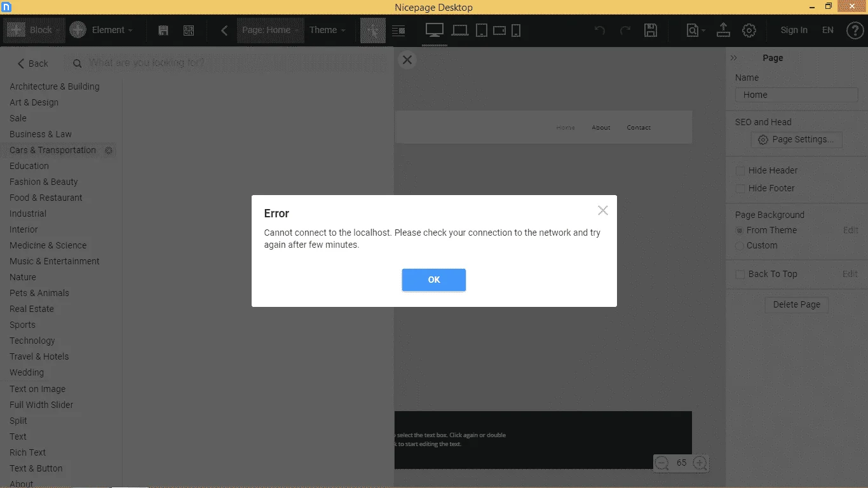
Task: Close the Error dialog with the X
Action: click(x=603, y=210)
